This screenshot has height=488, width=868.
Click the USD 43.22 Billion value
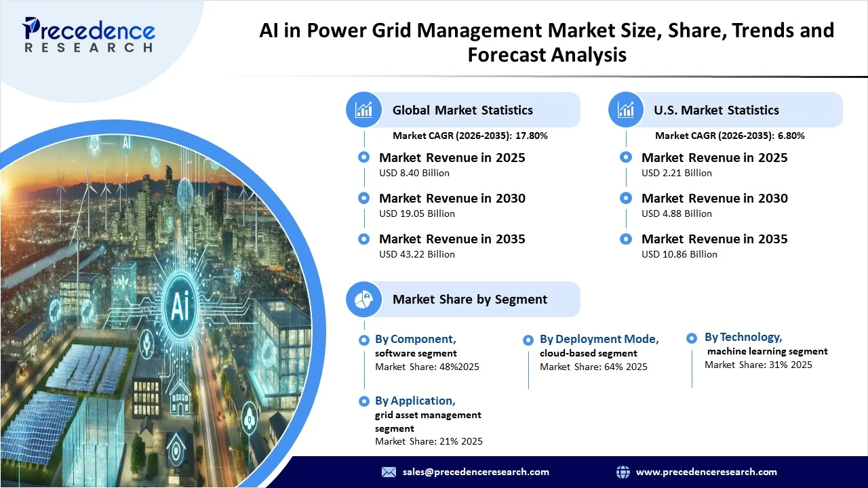417,254
